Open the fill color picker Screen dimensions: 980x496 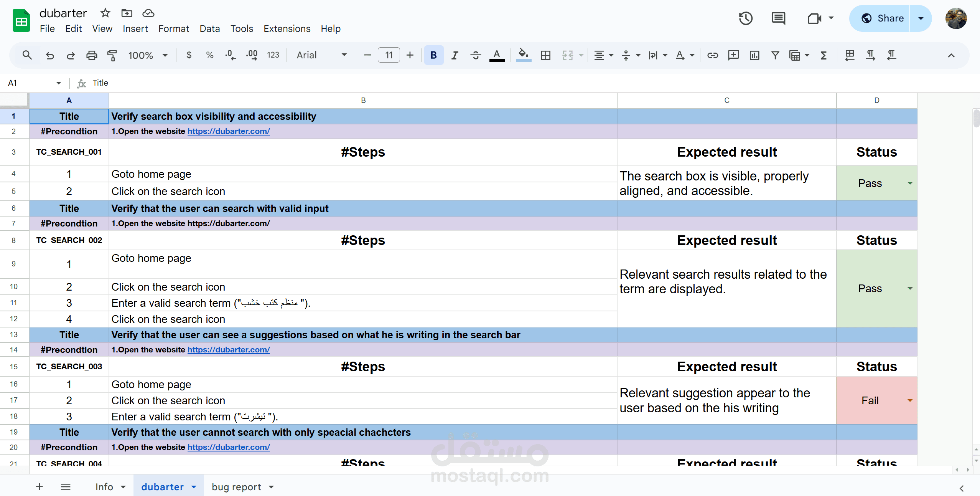524,55
